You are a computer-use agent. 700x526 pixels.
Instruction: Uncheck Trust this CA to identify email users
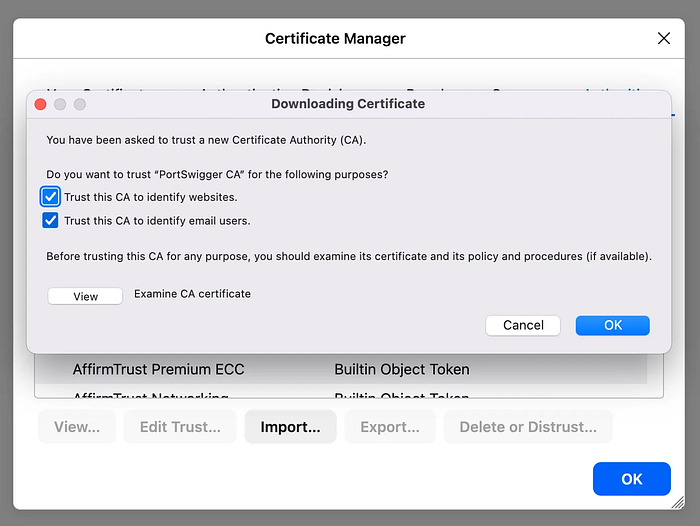50,220
